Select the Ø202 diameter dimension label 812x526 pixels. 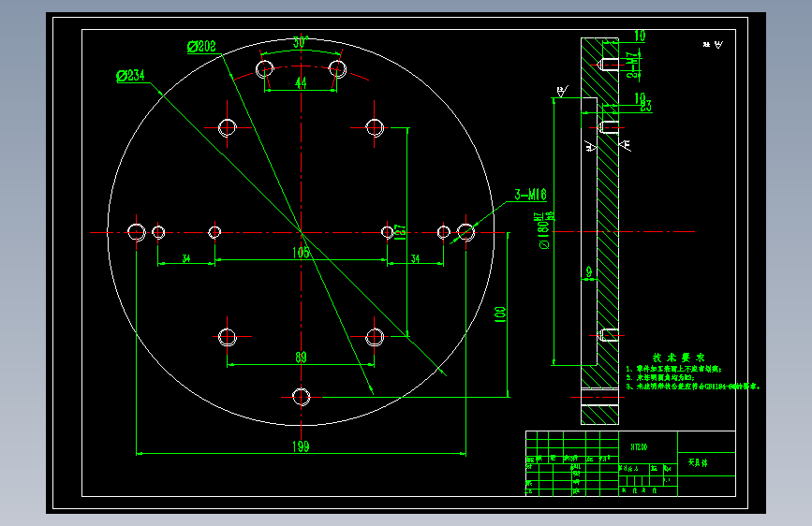point(201,47)
